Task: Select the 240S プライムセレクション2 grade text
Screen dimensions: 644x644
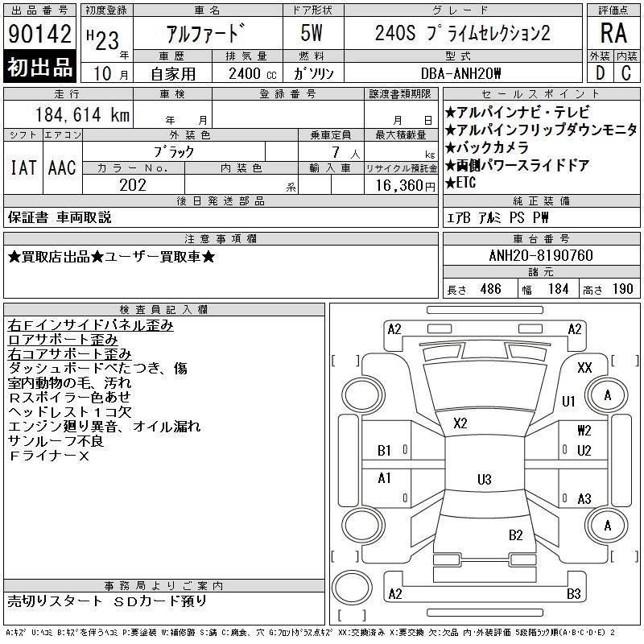Action: coord(462,35)
